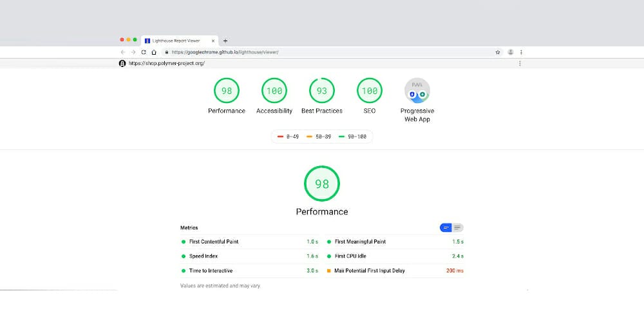Click the browser forward arrow
The width and height of the screenshot is (644, 322).
point(133,52)
